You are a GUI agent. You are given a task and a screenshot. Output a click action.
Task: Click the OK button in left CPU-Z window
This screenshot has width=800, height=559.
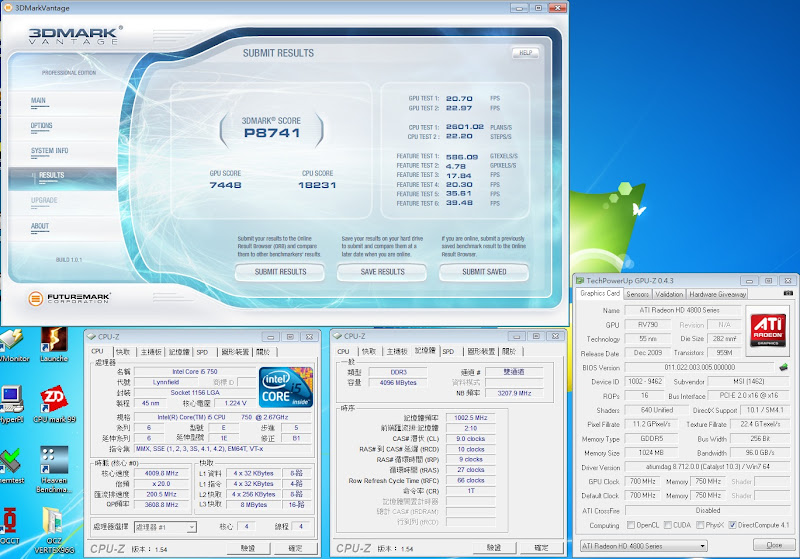tap(295, 548)
